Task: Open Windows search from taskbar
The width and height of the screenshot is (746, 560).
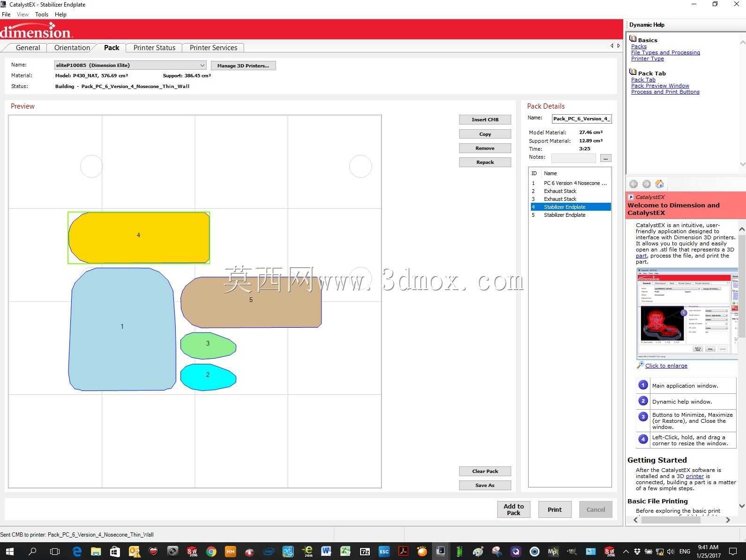Action: pyautogui.click(x=32, y=552)
